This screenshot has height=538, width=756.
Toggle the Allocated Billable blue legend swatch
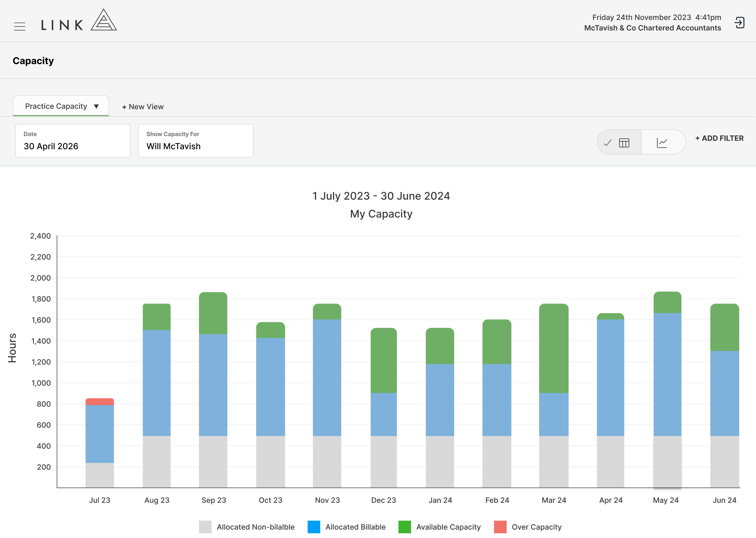point(314,527)
